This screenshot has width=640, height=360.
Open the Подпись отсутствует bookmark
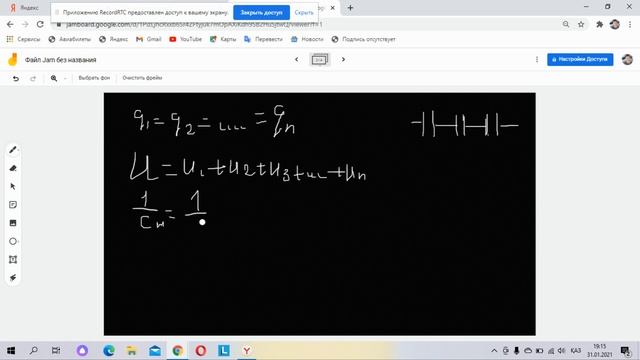[x=364, y=39]
